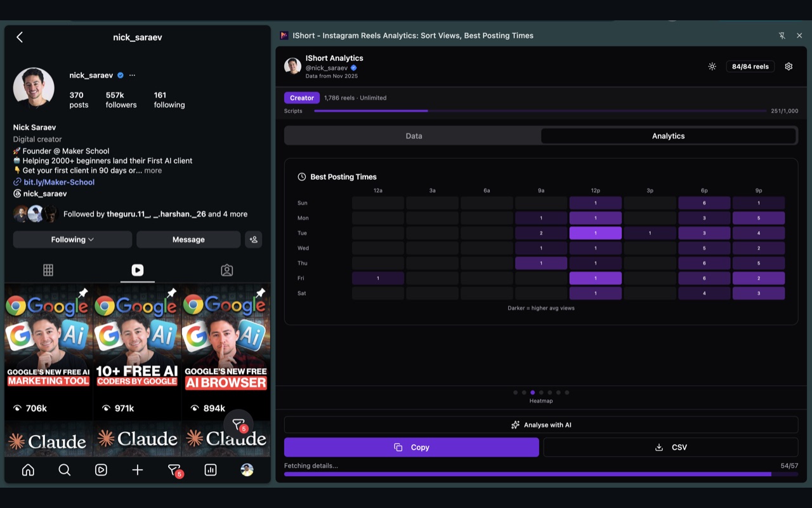Click the Scripts usage progress bar
This screenshot has height=508, width=812.
pyautogui.click(x=540, y=111)
